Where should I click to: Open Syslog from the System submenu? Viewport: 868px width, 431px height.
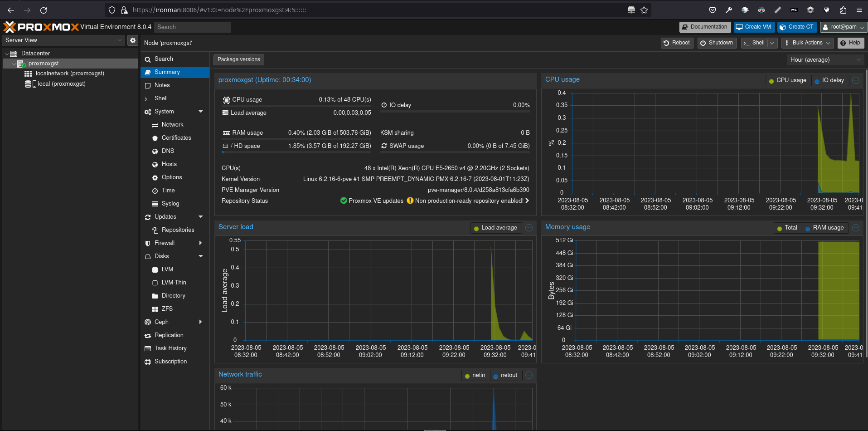tap(170, 204)
